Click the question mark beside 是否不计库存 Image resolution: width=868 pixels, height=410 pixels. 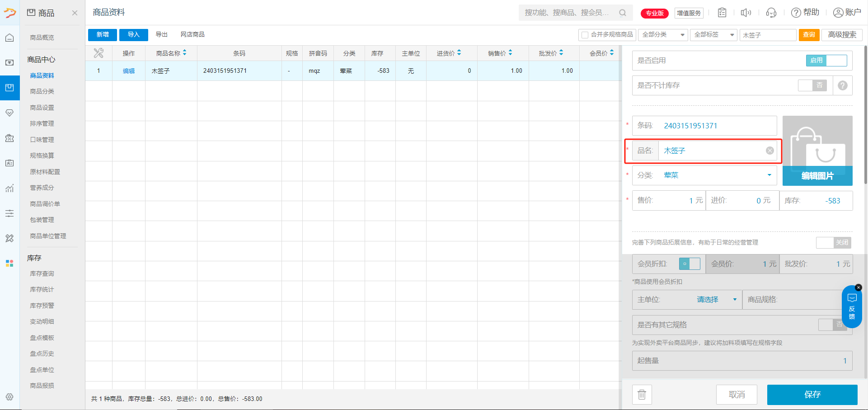[x=842, y=85]
